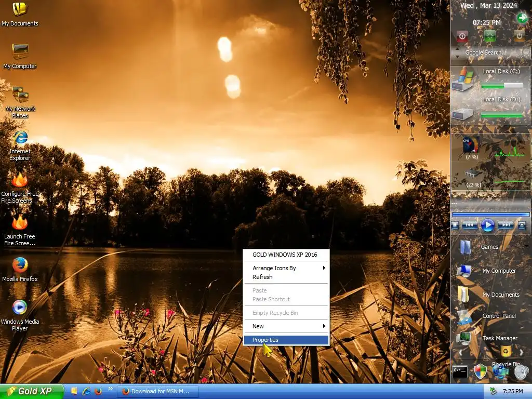532x399 pixels.
Task: Click the orange standby power icon
Action: (x=519, y=36)
